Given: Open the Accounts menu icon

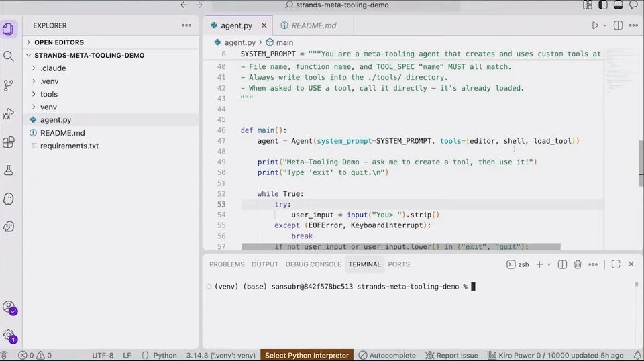Looking at the screenshot, I should (x=9, y=307).
